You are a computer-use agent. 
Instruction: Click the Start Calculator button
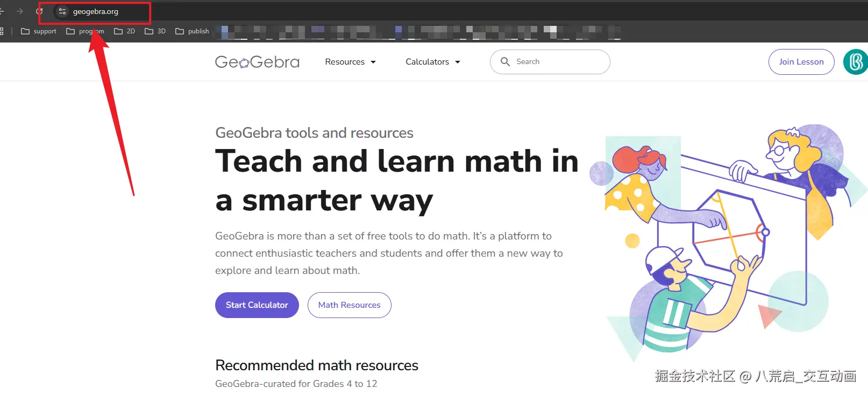(x=257, y=305)
